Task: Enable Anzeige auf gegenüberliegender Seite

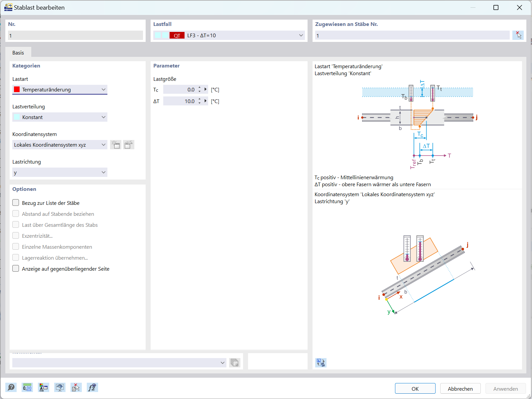Action: [16, 268]
